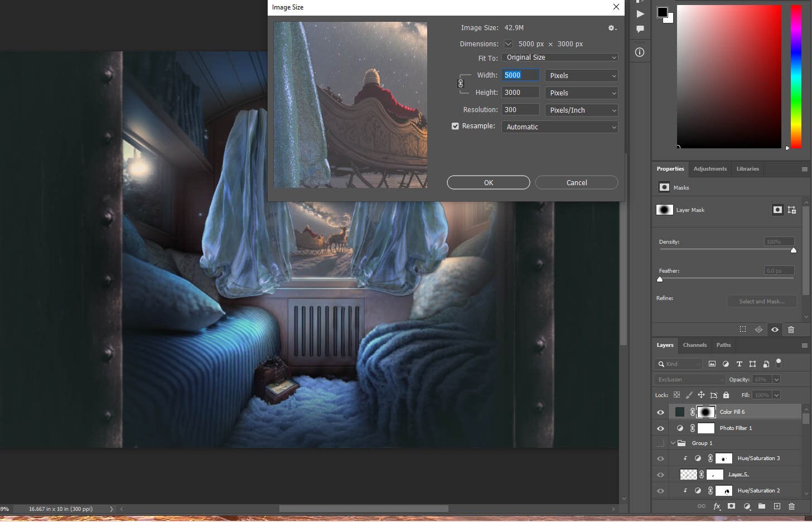Hide the Color Fill 6 layer
This screenshot has height=522, width=812.
point(660,412)
